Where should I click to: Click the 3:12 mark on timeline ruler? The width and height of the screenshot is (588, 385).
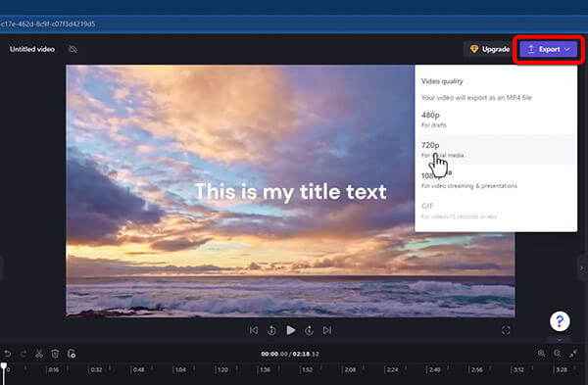519,369
